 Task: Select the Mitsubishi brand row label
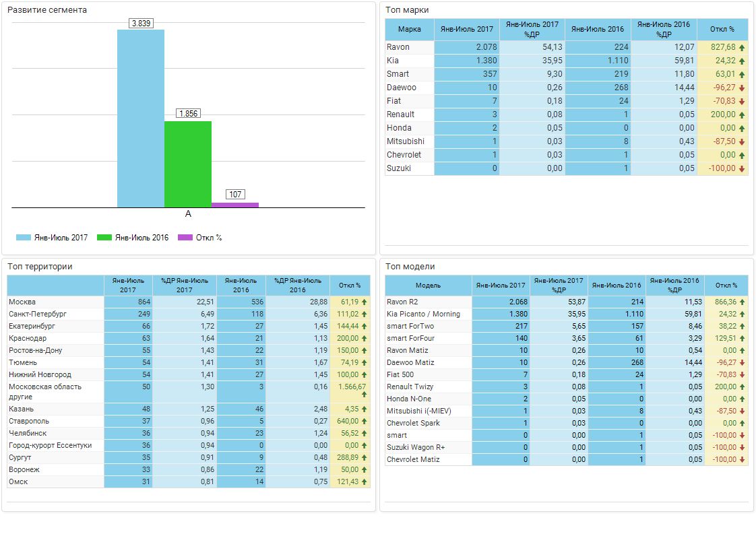(406, 141)
